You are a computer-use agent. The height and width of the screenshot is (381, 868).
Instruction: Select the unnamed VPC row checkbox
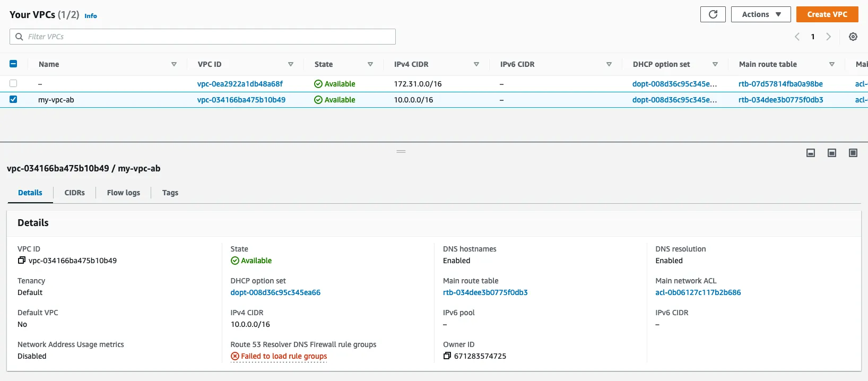[x=13, y=84]
